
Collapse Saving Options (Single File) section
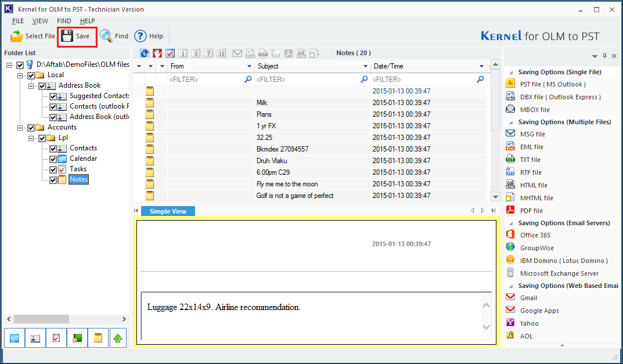[x=511, y=73]
